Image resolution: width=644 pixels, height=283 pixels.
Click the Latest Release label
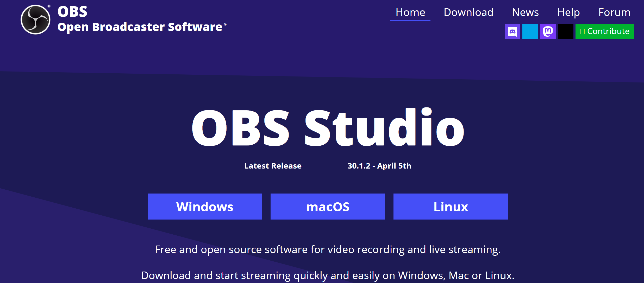point(273,166)
